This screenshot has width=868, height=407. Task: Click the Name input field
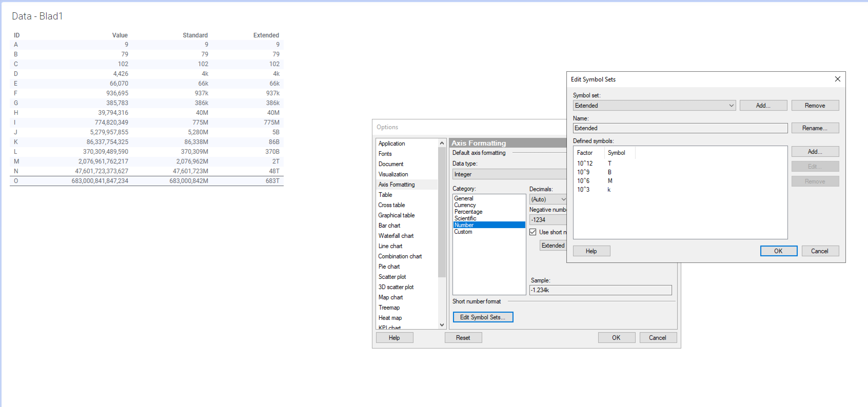pyautogui.click(x=680, y=128)
